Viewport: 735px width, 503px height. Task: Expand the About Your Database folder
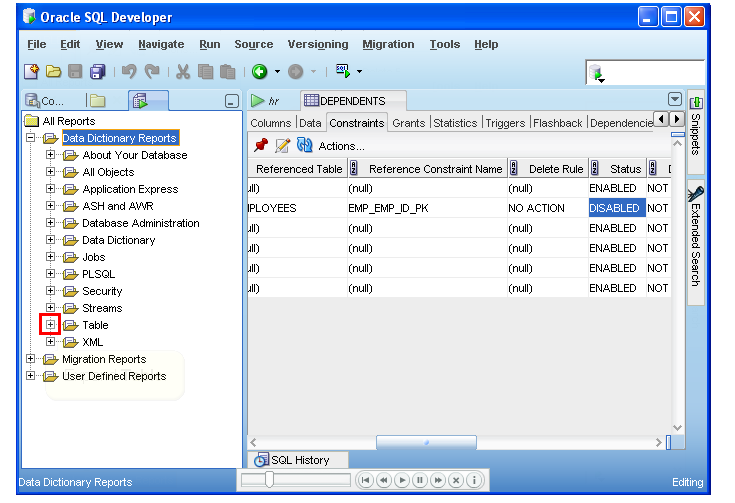coord(50,155)
